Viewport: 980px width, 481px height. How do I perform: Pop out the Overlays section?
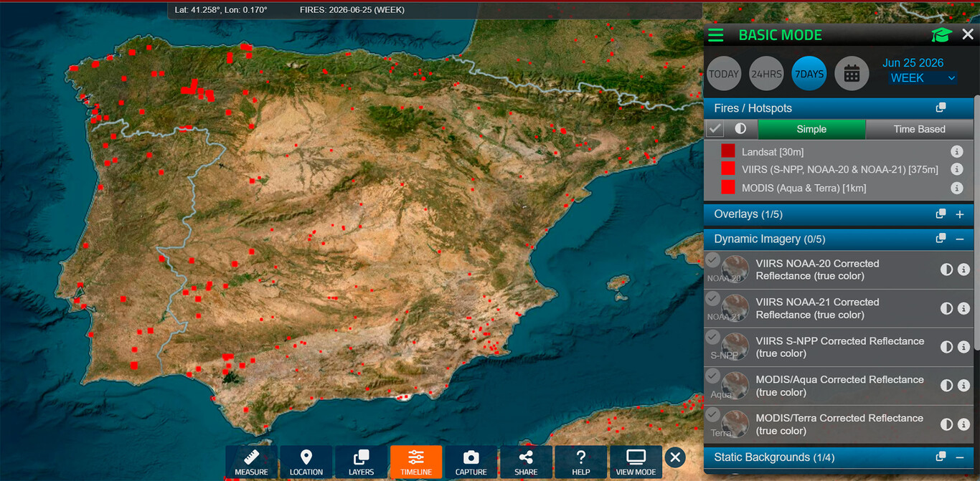[x=941, y=214]
